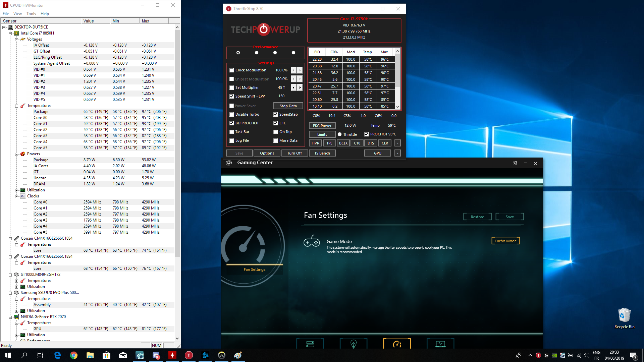Open File Explorer from the taskbar
The image size is (644, 362).
pyautogui.click(x=90, y=355)
